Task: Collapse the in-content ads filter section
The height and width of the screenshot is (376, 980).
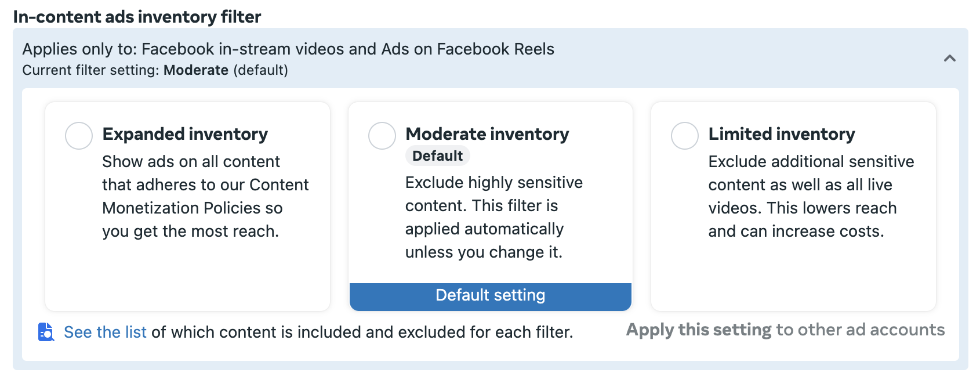Action: point(949,58)
